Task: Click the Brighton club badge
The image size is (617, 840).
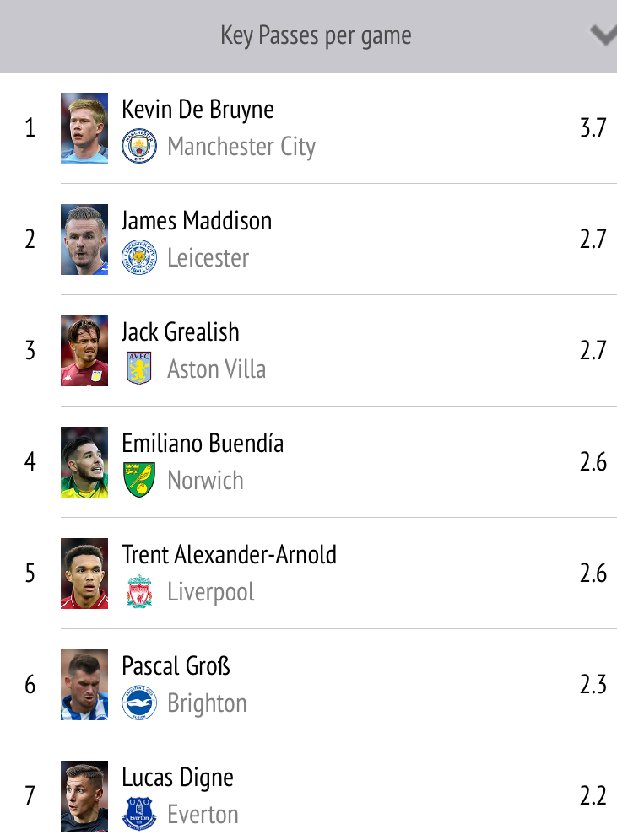Action: point(139,703)
